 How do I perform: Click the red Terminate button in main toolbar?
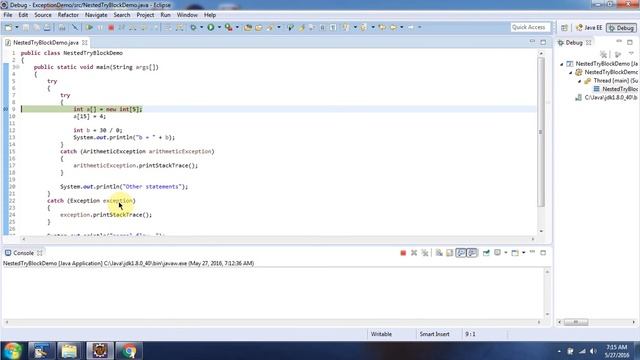click(x=111, y=27)
